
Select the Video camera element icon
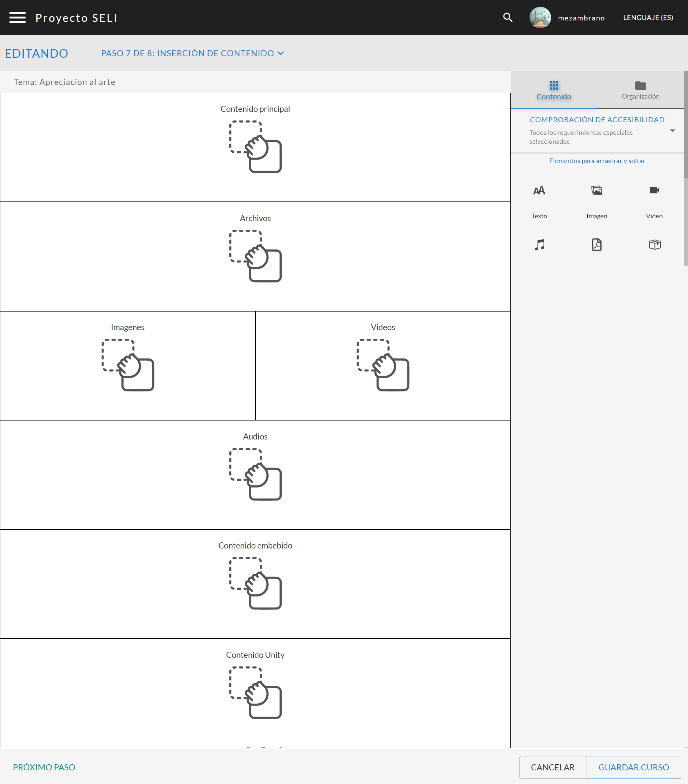[x=654, y=190]
